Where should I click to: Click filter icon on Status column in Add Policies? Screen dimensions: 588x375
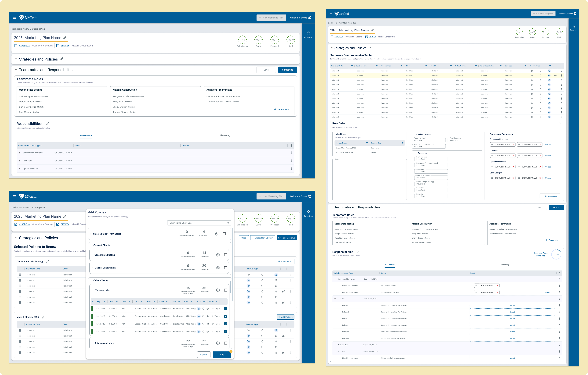217,302
